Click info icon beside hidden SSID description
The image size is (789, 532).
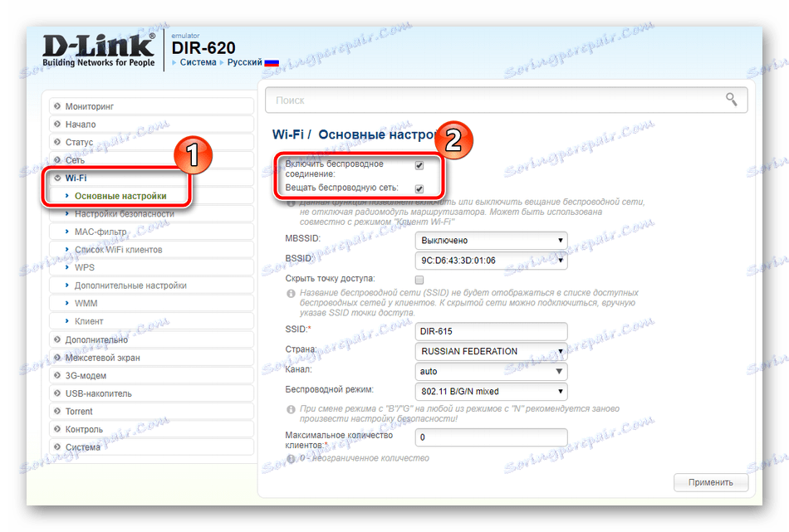tap(291, 293)
